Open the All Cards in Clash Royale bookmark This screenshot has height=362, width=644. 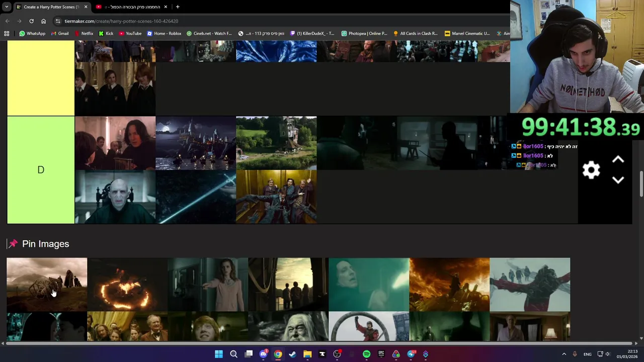tap(416, 34)
